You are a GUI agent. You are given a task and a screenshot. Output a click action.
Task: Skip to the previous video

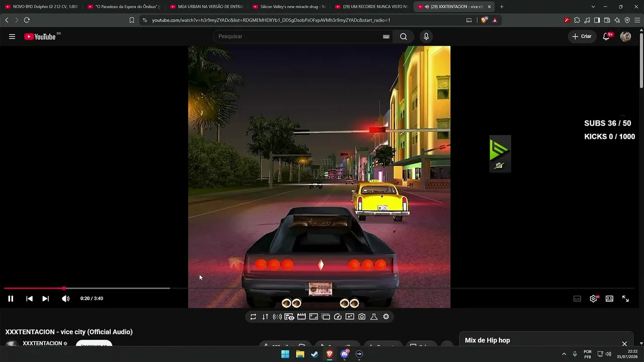pos(29,299)
